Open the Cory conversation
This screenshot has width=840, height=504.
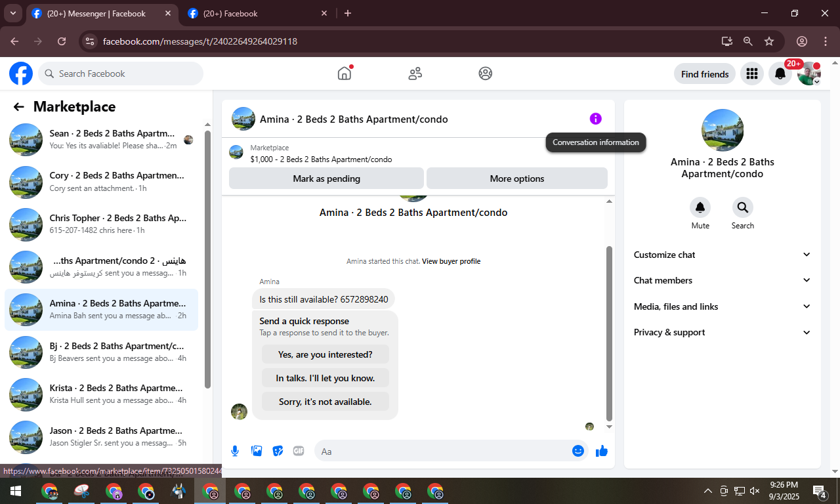102,182
